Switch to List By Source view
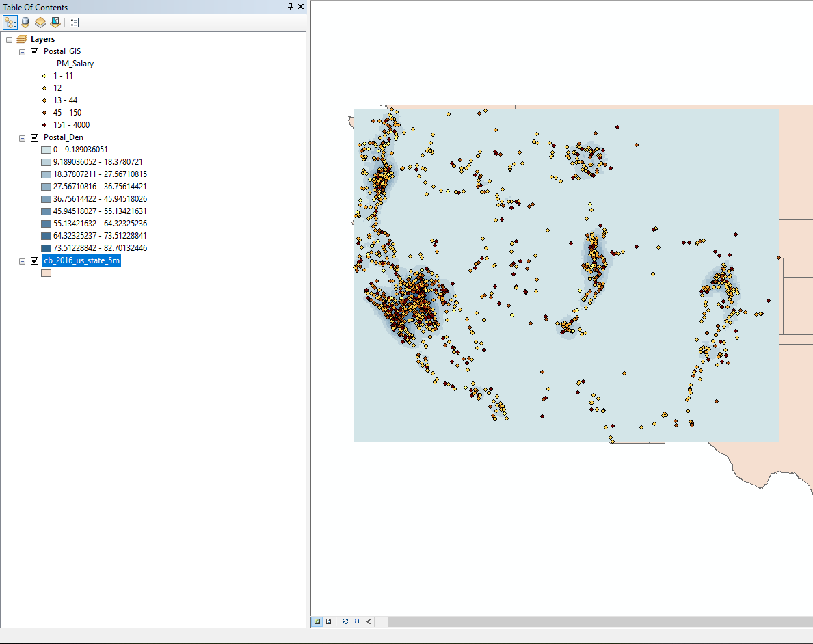 [25, 23]
